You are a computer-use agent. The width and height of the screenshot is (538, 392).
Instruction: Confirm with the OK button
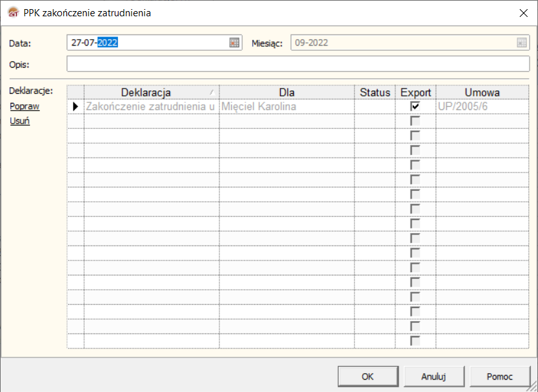pyautogui.click(x=368, y=376)
